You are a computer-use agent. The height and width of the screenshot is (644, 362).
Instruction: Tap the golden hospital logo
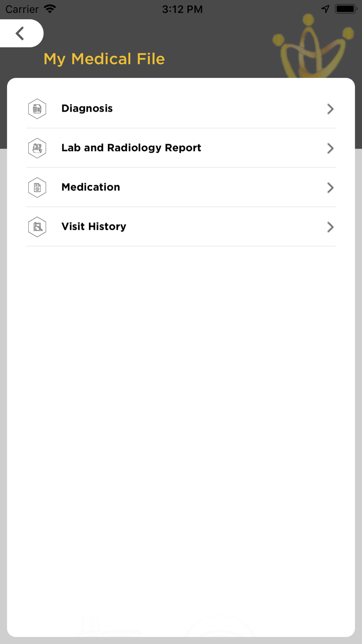pos(313,46)
